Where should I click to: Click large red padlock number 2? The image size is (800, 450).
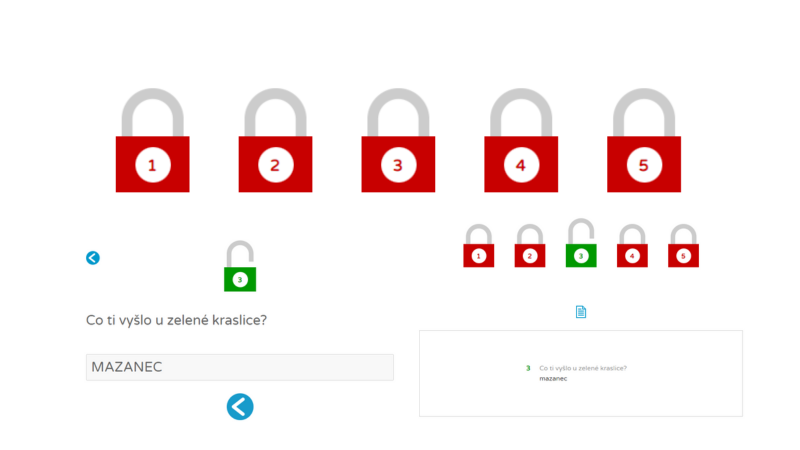point(276,141)
